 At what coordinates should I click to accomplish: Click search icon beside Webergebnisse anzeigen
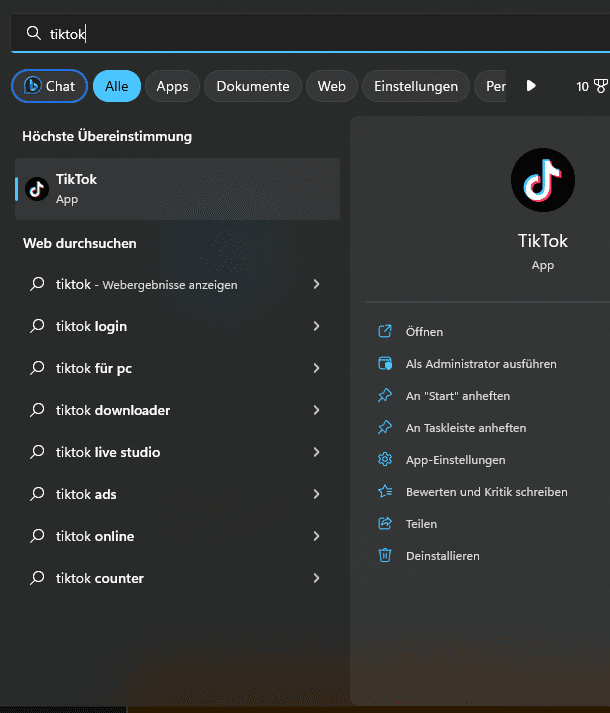pyautogui.click(x=37, y=284)
